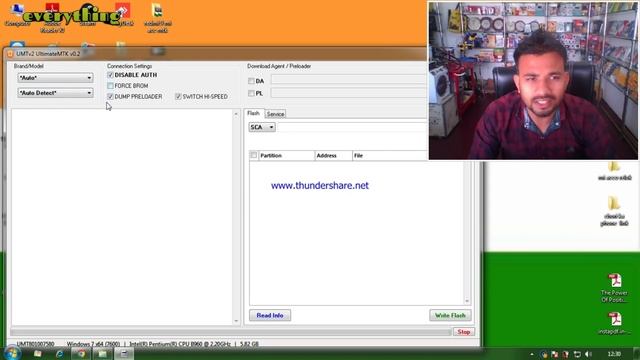The height and width of the screenshot is (360, 640).
Task: Enable the PL preloader checkbox
Action: 251,93
